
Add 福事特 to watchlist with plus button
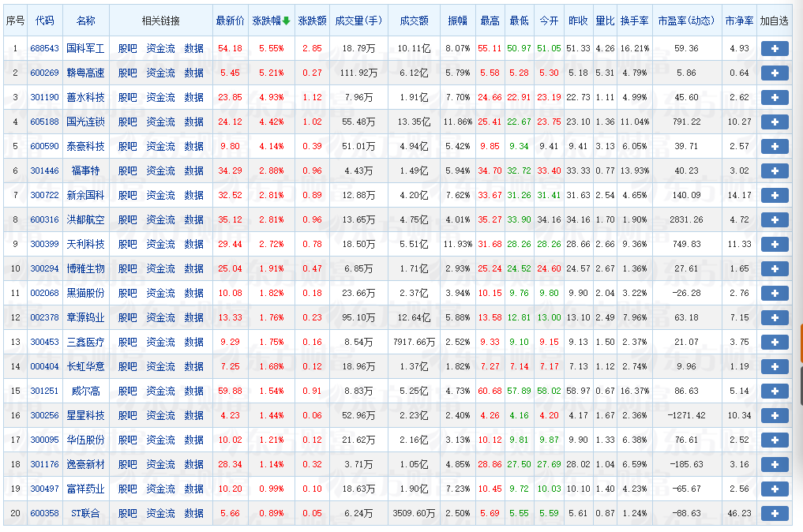(775, 171)
